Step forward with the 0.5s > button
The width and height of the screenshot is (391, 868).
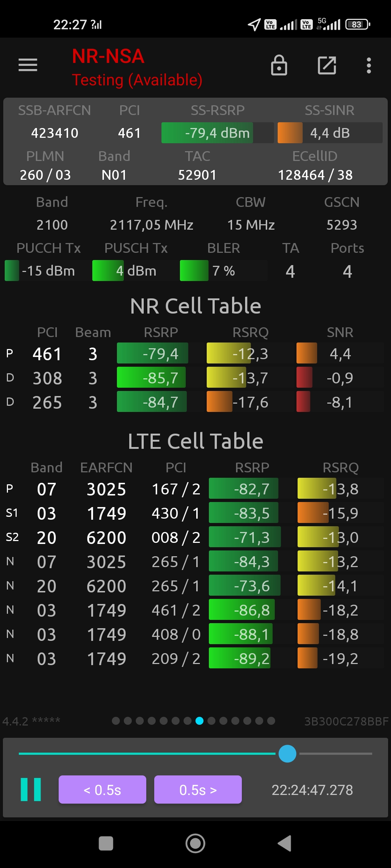(x=198, y=790)
